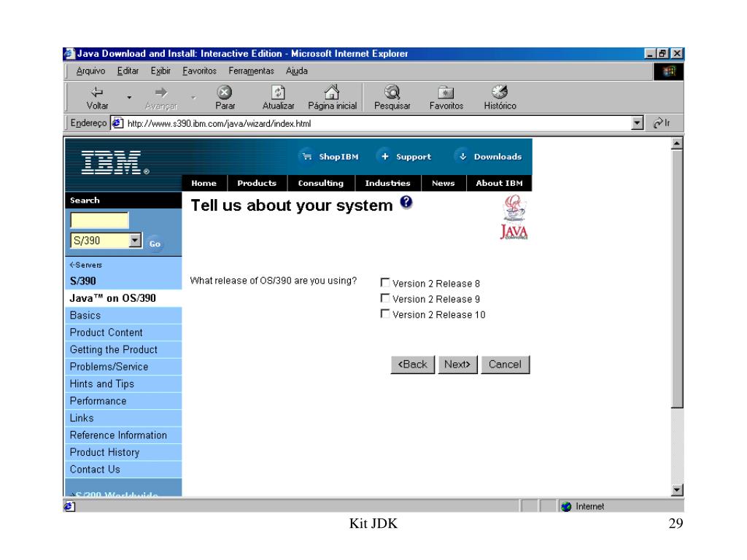
Task: Open the Avançar history dropdown arrow
Action: [x=193, y=97]
